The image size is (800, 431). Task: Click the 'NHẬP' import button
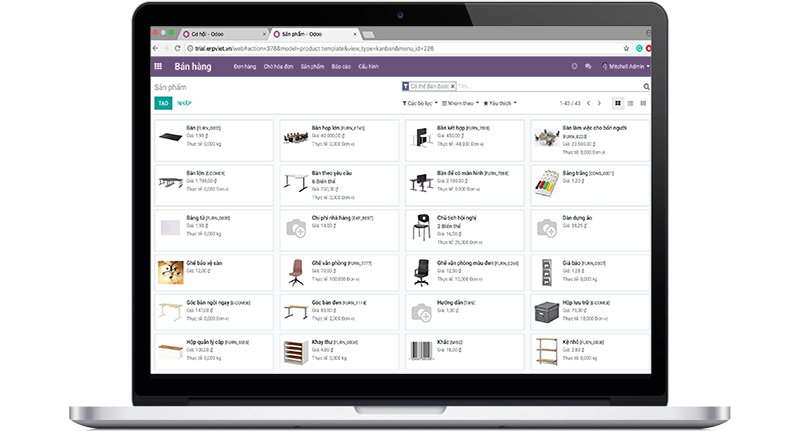[184, 103]
